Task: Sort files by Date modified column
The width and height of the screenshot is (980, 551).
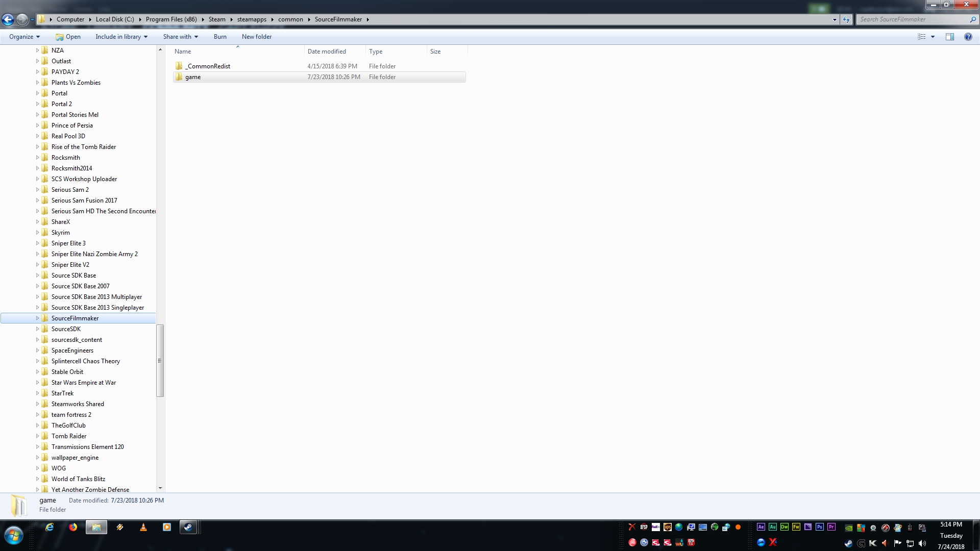Action: (x=327, y=52)
